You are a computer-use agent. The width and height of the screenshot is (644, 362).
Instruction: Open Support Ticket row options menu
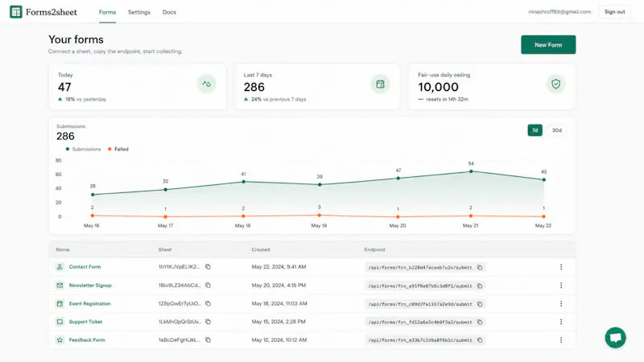click(561, 322)
